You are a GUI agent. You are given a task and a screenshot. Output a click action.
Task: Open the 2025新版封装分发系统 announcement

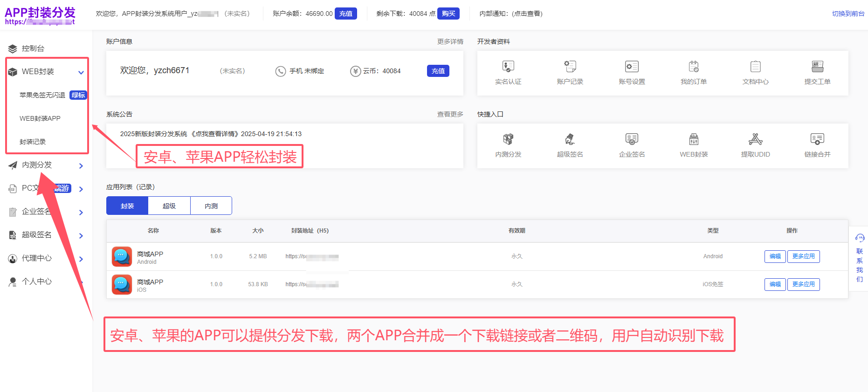tap(211, 134)
